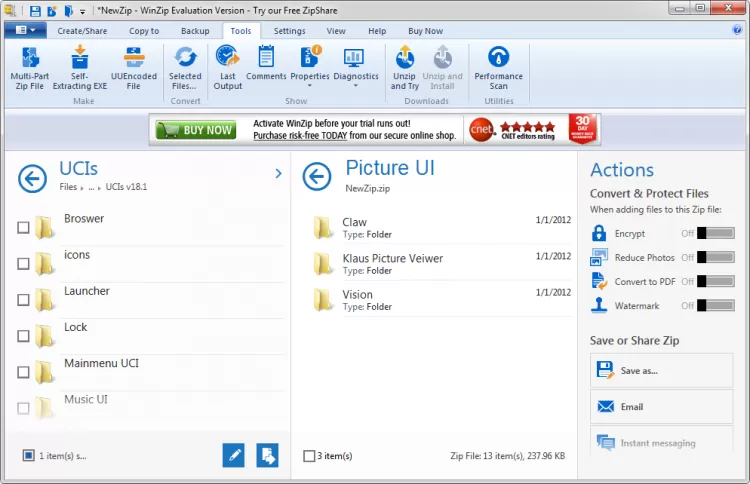Check the icons folder checkbox
This screenshot has width=750, height=484.
click(23, 264)
